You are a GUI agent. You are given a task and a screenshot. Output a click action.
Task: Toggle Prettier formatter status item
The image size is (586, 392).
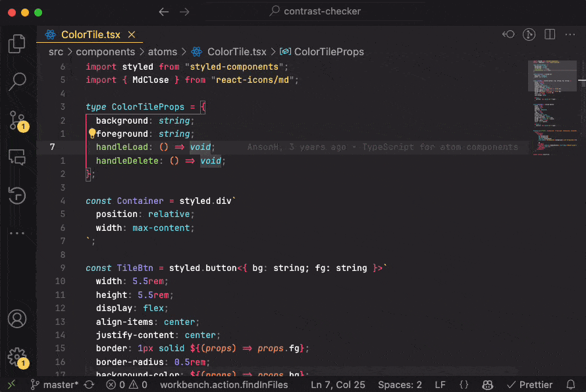(529, 385)
